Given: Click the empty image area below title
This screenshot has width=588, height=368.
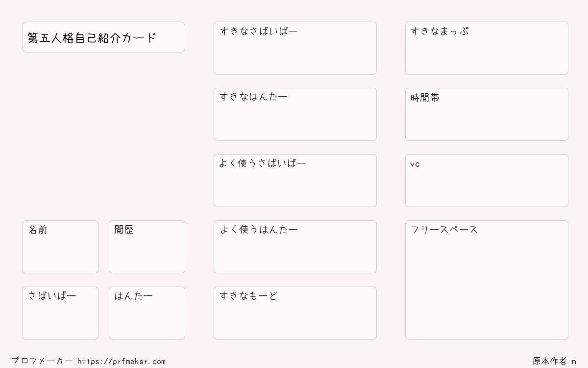Looking at the screenshot, I should click(103, 136).
